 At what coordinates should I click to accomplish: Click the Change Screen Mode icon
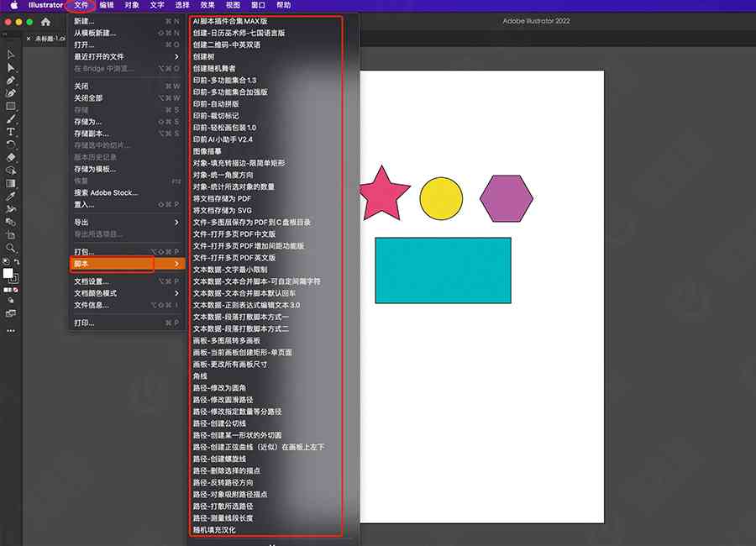coord(11,313)
